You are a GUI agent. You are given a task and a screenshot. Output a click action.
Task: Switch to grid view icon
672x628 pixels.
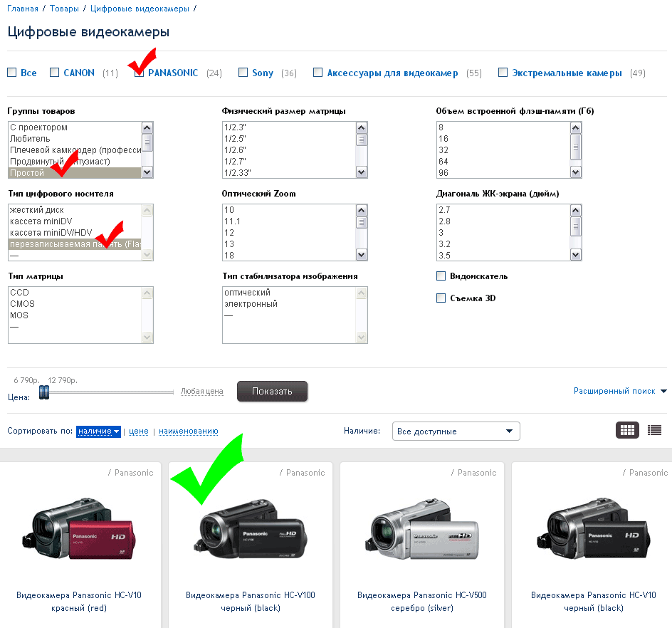point(627,430)
